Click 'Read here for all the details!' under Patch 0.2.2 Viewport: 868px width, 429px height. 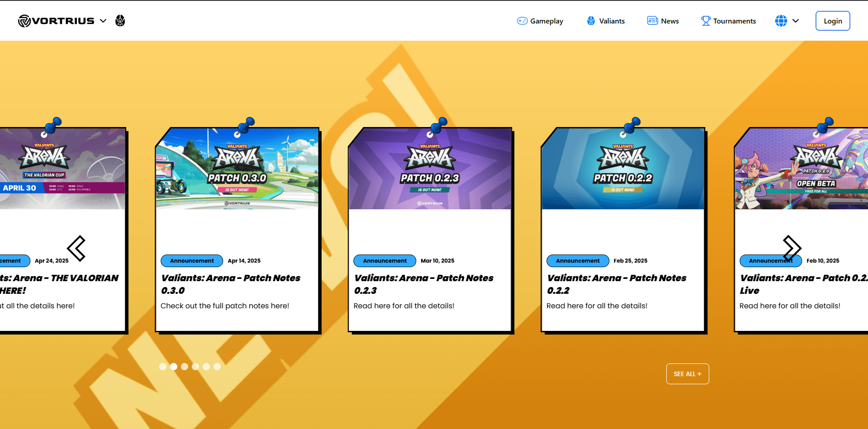pos(597,306)
